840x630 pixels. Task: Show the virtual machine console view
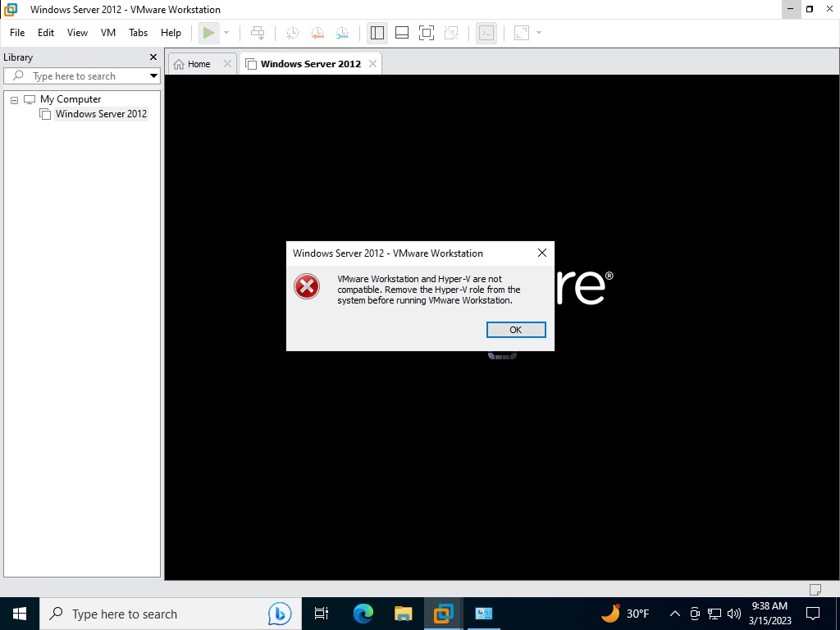[x=486, y=33]
